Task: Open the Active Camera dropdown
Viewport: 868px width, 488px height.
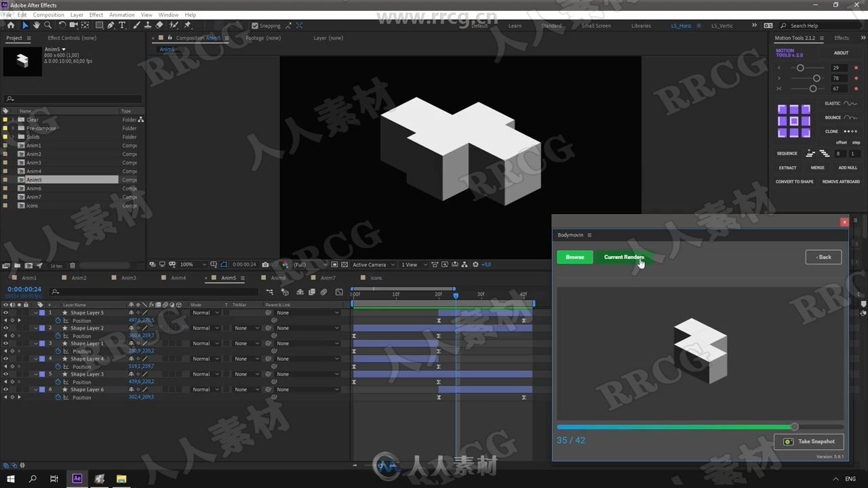Action: pyautogui.click(x=374, y=264)
